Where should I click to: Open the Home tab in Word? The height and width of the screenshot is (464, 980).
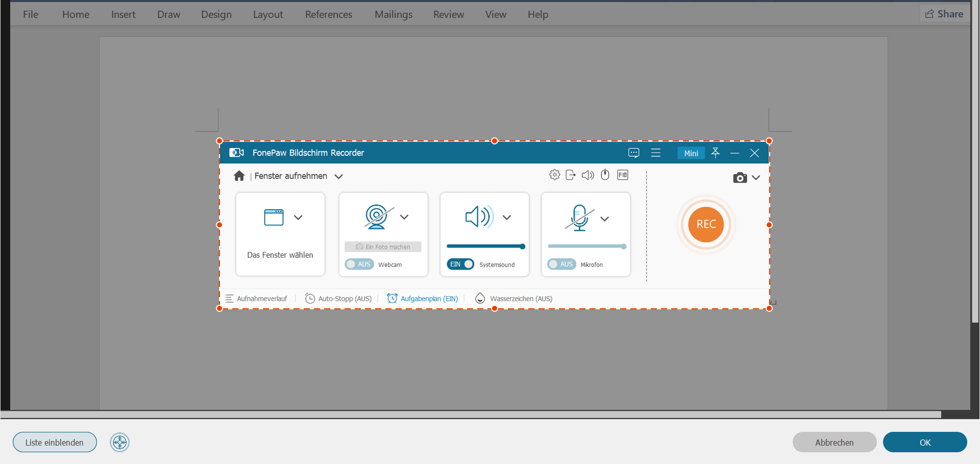click(76, 14)
